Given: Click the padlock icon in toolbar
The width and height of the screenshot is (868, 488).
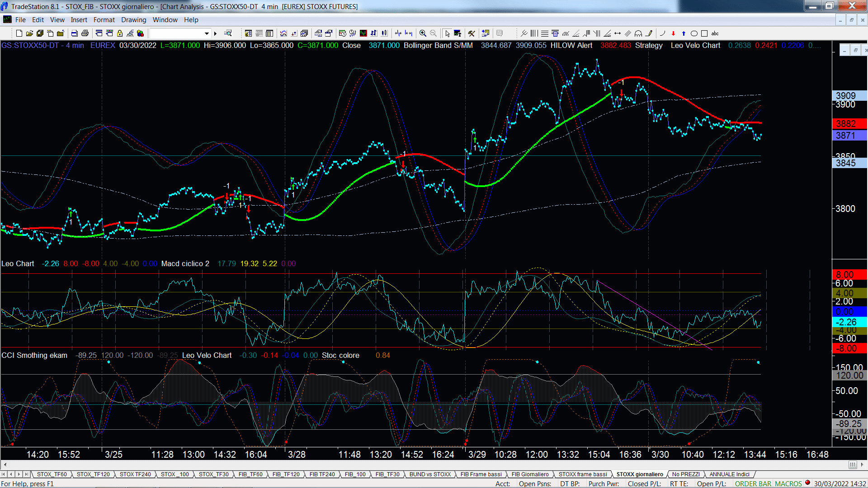Looking at the screenshot, I should (120, 33).
